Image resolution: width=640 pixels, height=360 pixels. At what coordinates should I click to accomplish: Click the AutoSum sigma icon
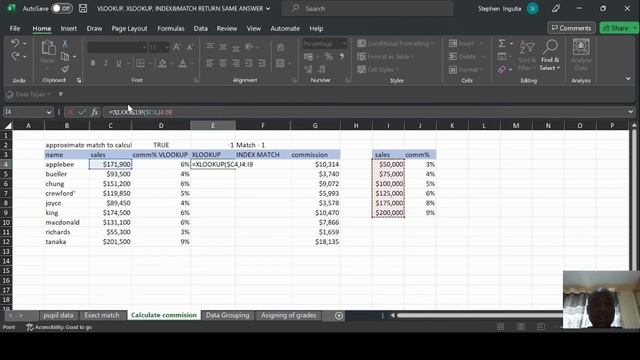click(x=502, y=43)
